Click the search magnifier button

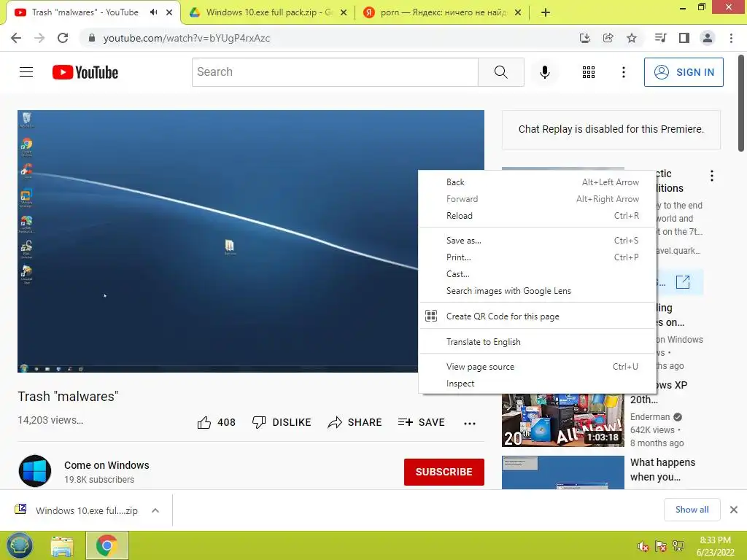500,72
